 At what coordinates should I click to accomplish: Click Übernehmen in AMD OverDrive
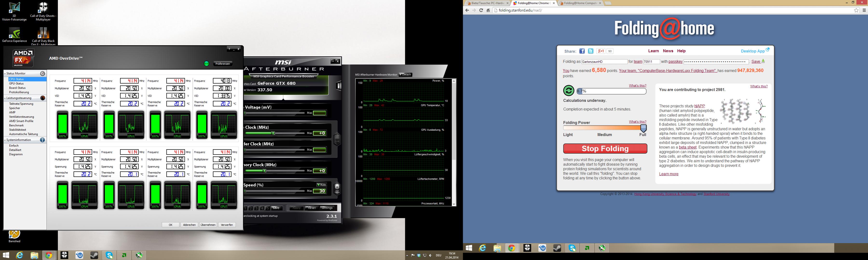coord(208,225)
